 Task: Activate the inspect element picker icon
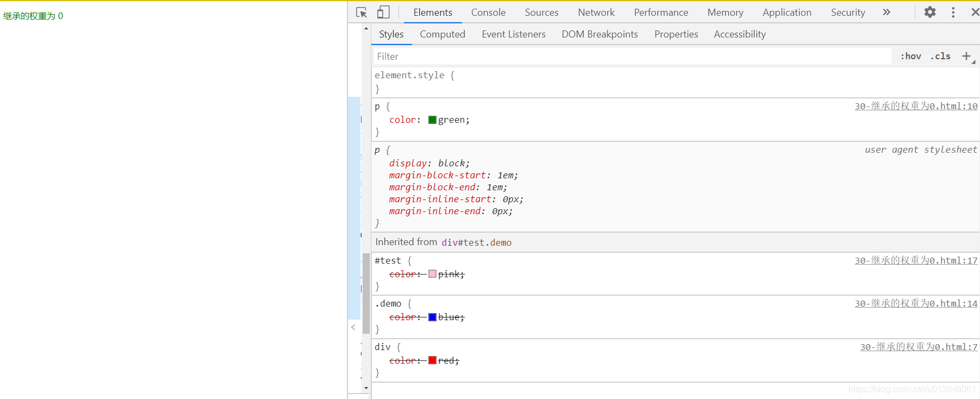click(x=362, y=12)
